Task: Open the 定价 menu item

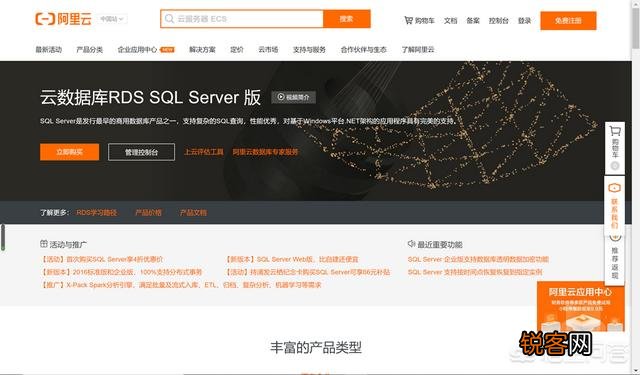Action: click(x=237, y=50)
